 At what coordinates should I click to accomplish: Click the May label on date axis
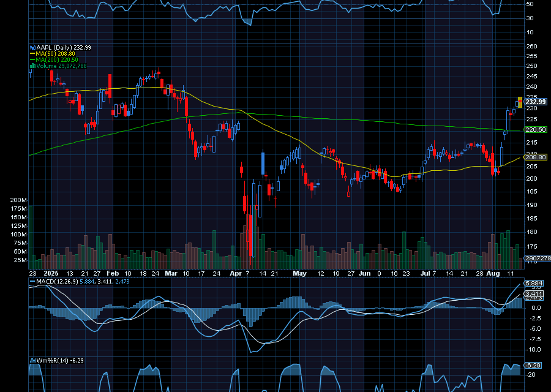(x=300, y=273)
